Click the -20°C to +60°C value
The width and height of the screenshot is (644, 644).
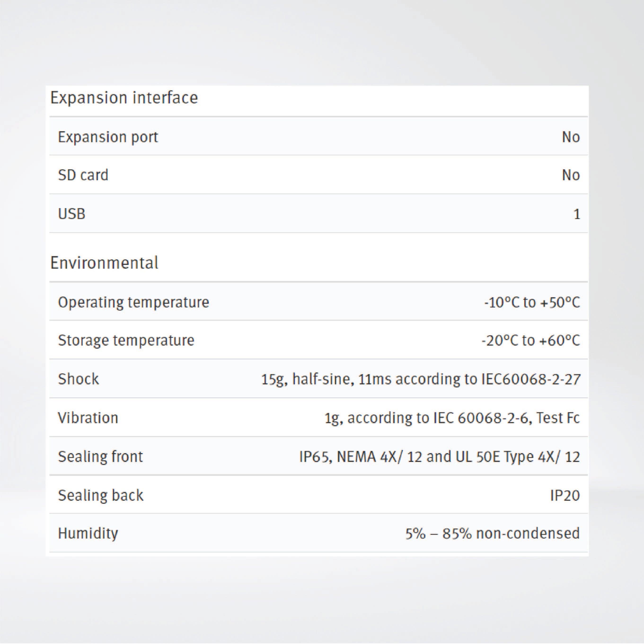tap(531, 340)
